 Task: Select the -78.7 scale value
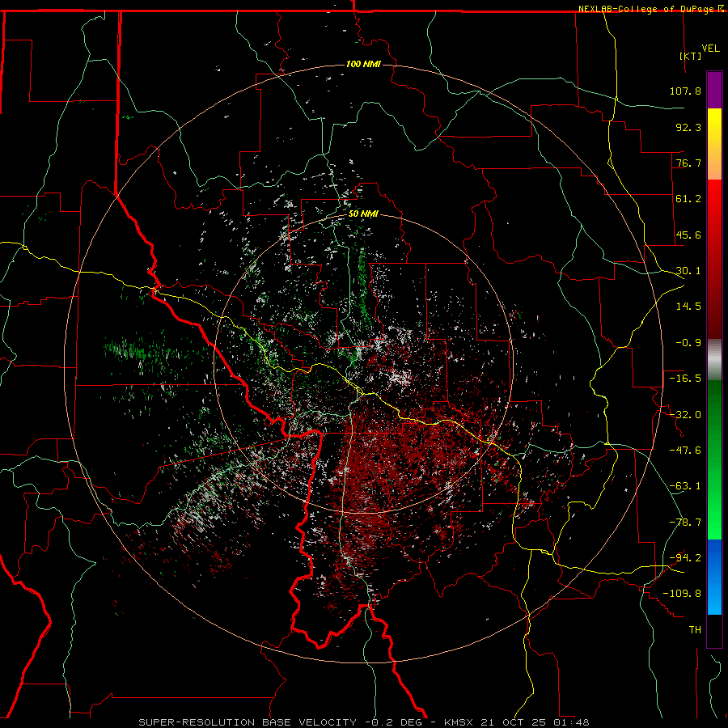pyautogui.click(x=685, y=523)
